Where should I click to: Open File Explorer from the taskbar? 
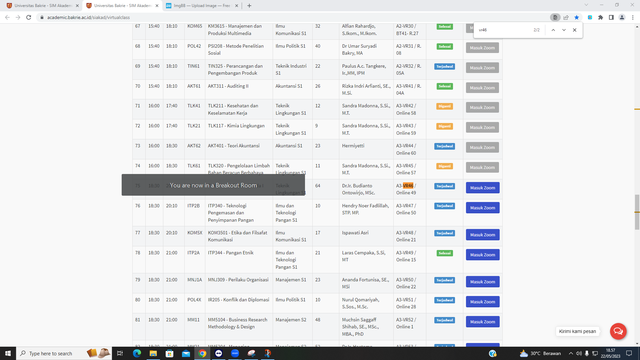pyautogui.click(x=153, y=353)
